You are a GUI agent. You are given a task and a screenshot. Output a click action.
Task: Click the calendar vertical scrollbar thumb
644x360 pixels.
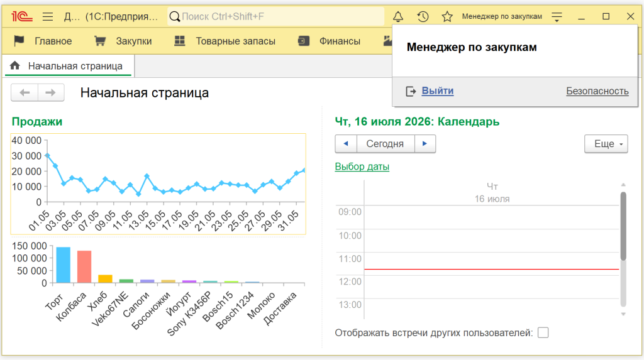(x=623, y=226)
